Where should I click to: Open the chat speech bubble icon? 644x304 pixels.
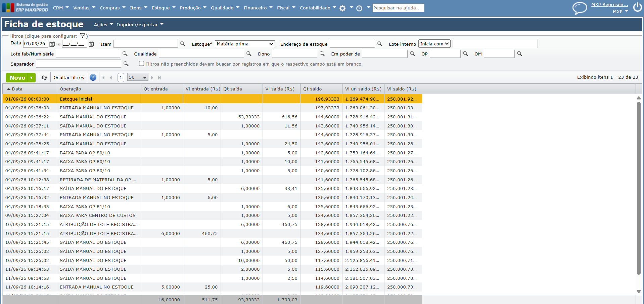[580, 8]
